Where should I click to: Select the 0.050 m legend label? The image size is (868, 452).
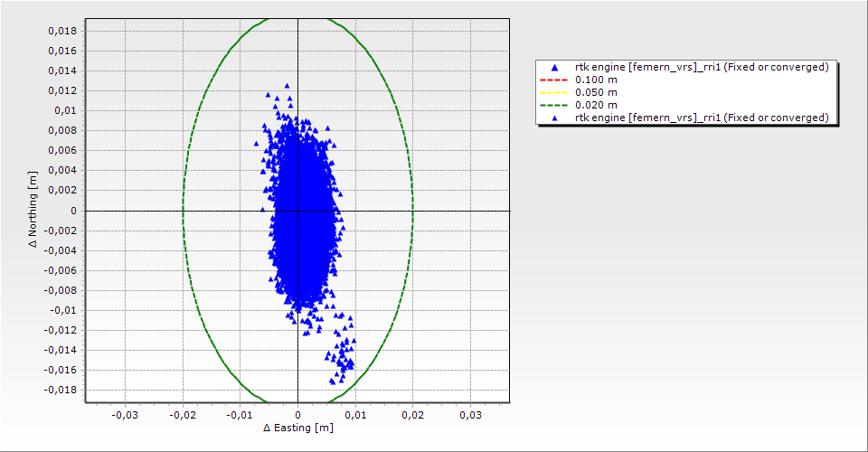(x=597, y=92)
